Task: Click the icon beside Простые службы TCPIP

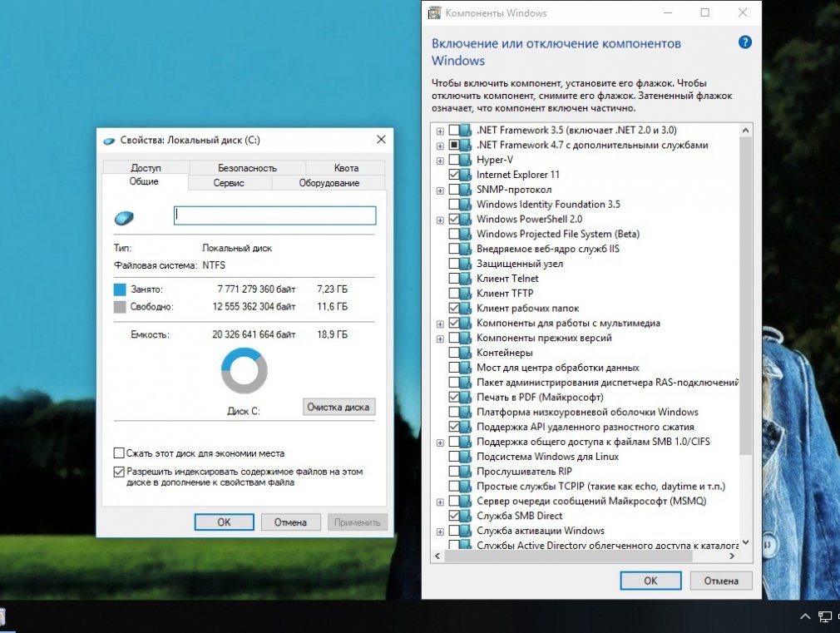Action: [466, 487]
